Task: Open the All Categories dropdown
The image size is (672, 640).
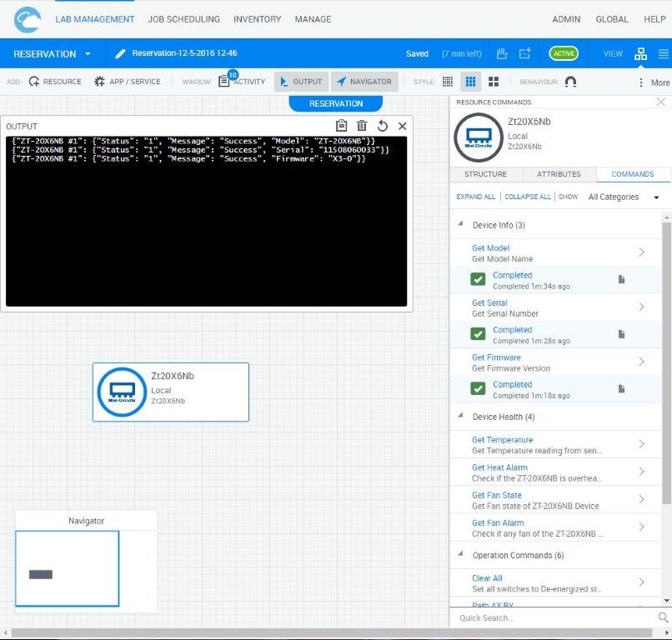Action: (623, 197)
